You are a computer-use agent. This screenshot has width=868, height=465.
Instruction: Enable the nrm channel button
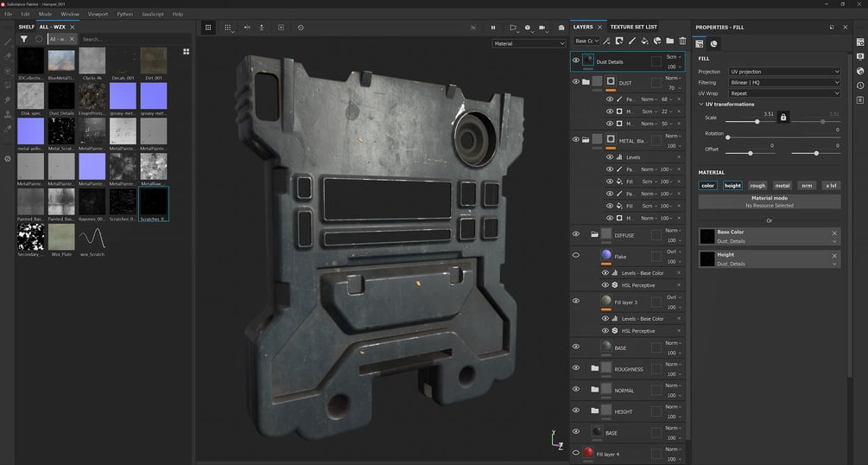point(807,186)
